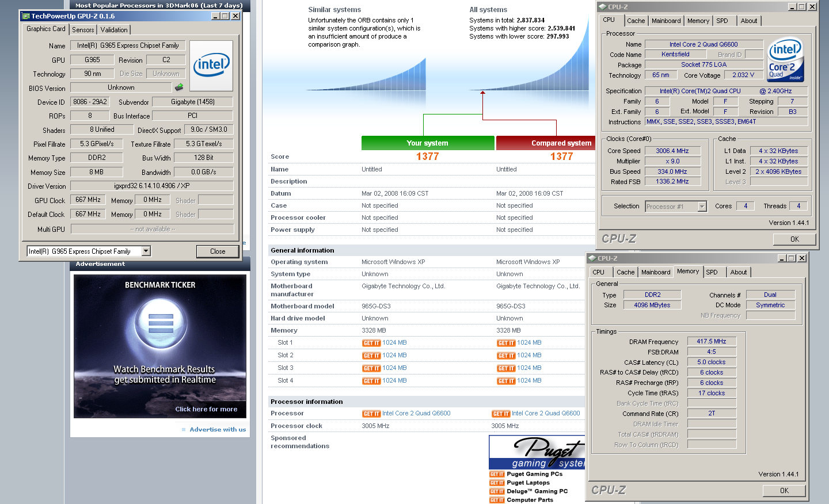Click the top CPU-Z window title bar icon
The width and height of the screenshot is (829, 504).
603,7
